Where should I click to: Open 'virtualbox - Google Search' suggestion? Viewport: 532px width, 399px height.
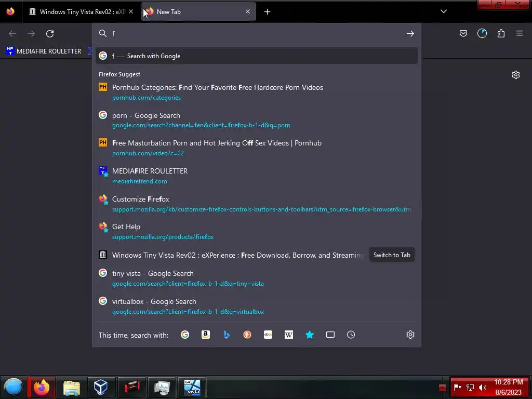[x=257, y=306]
